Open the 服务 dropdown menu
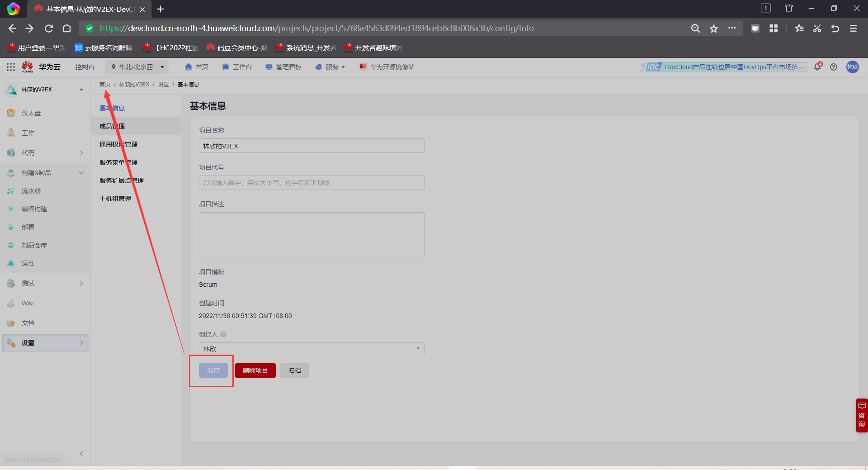Screen dimensions: 868x470 (x=330, y=67)
